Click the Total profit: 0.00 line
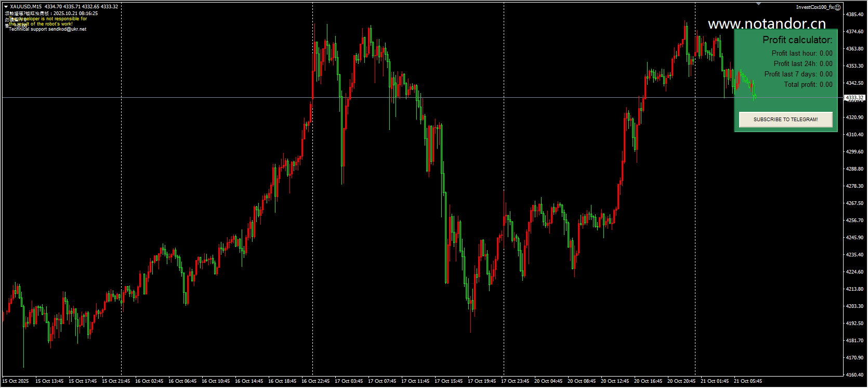868x388 pixels. [x=808, y=85]
